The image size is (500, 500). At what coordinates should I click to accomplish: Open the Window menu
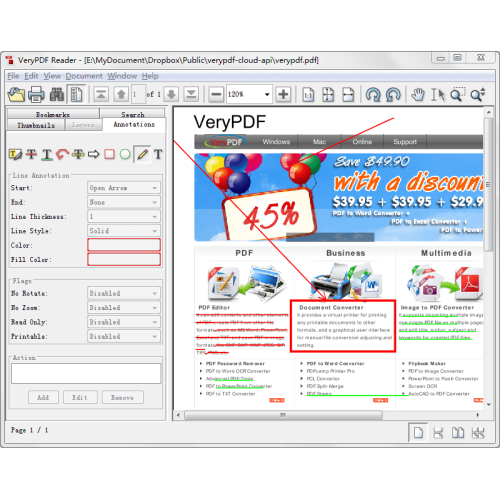coord(122,76)
